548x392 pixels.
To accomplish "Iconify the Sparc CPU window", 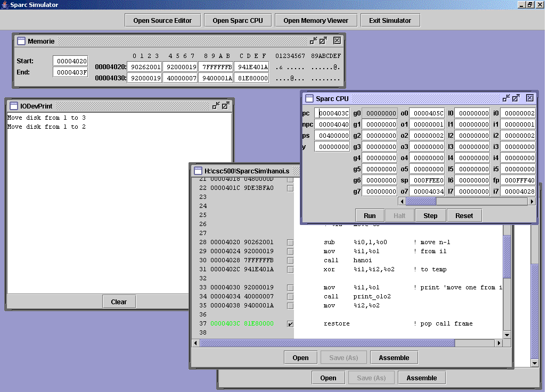I will click(506, 98).
